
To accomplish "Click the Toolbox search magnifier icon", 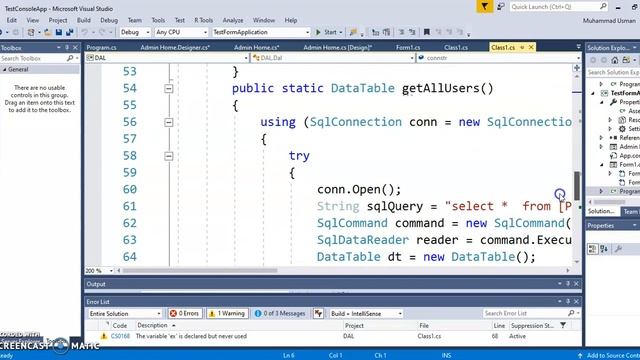I will [x=70, y=58].
